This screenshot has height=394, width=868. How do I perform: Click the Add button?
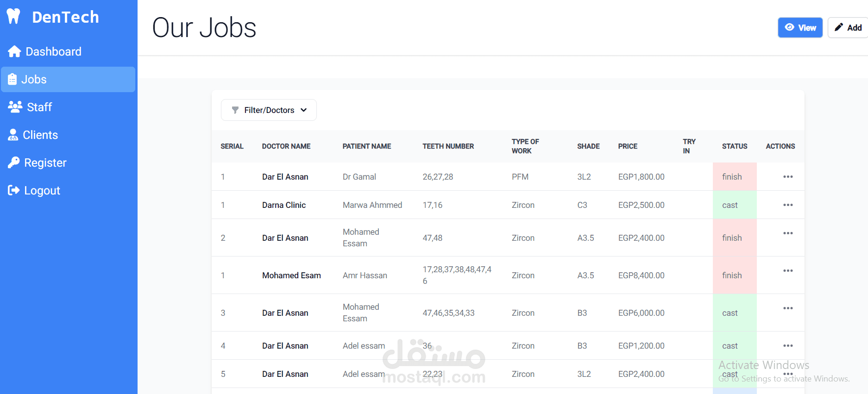(848, 27)
